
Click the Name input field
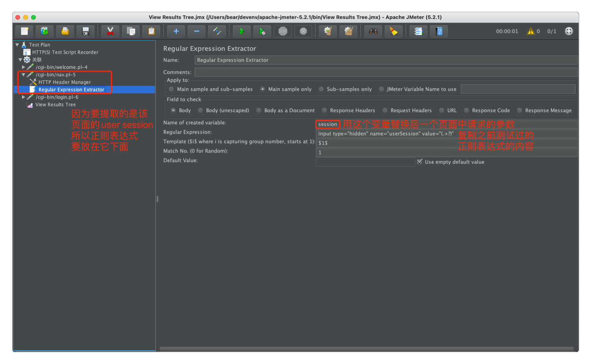pos(386,60)
